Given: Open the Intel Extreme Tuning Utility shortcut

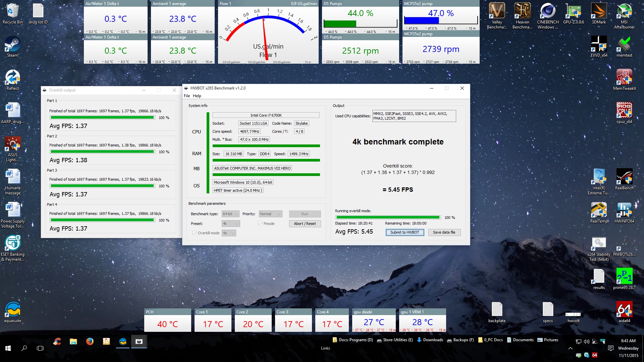Looking at the screenshot, I should click(x=599, y=182).
